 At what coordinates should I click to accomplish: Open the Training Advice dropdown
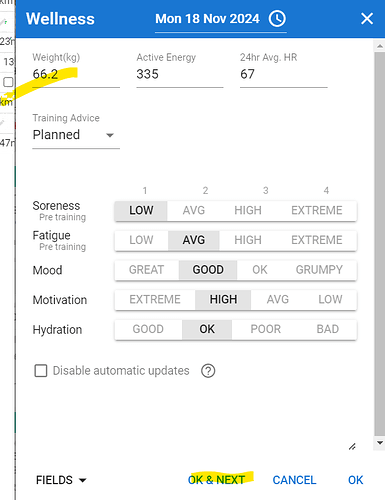click(x=76, y=135)
